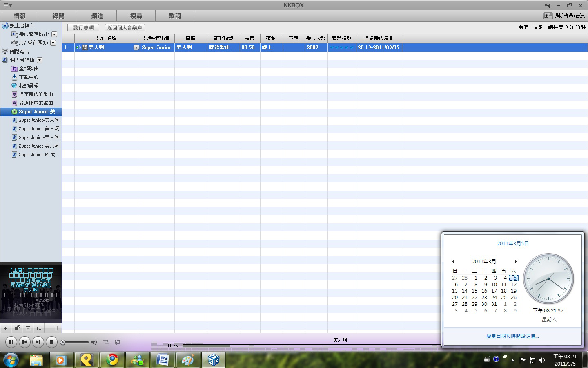Skip to the next track
Viewport: 588px width, 368px height.
[38, 342]
